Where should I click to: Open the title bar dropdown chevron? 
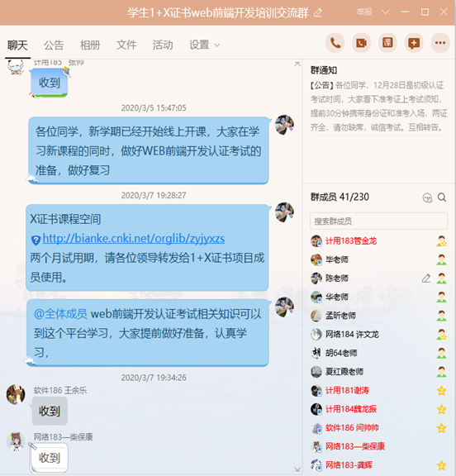(385, 12)
